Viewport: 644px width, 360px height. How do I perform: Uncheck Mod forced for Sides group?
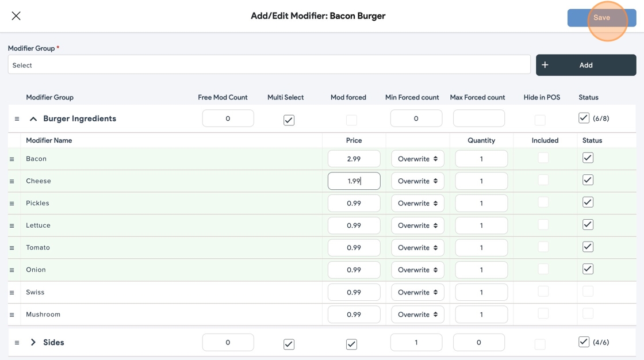click(351, 344)
